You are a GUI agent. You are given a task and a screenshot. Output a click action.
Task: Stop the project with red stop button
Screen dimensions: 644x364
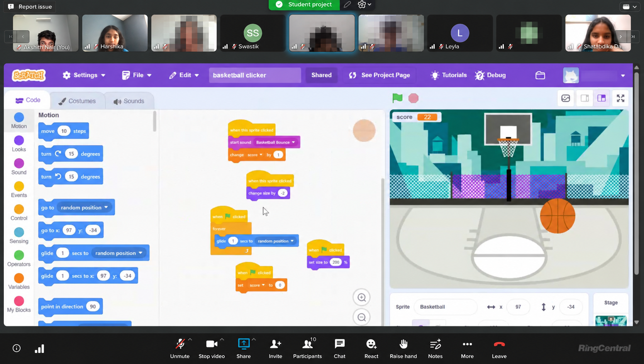click(414, 98)
